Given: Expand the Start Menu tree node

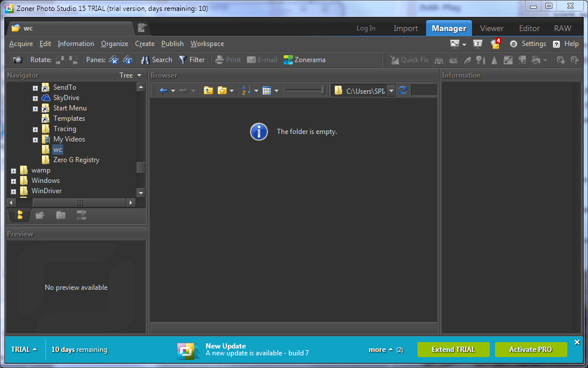Looking at the screenshot, I should point(35,109).
